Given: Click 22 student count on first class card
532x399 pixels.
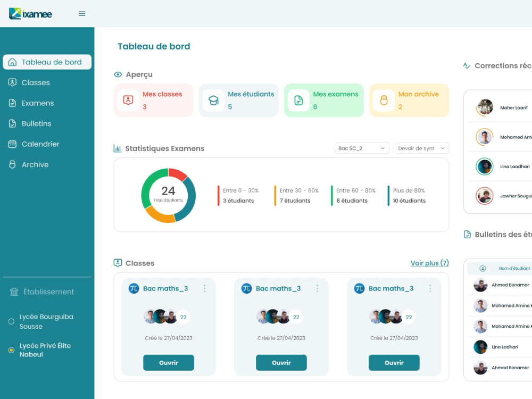Looking at the screenshot, I should 183,317.
